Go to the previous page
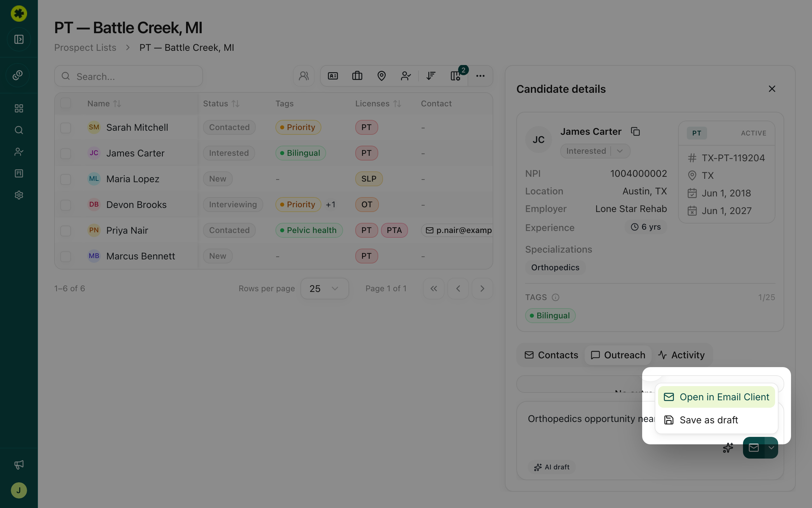Image resolution: width=812 pixels, height=508 pixels. (458, 289)
